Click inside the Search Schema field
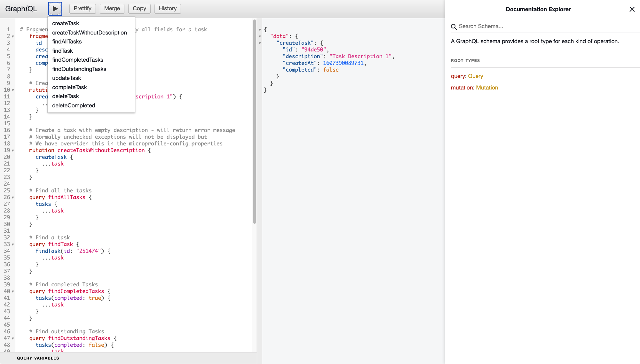 (x=496, y=26)
